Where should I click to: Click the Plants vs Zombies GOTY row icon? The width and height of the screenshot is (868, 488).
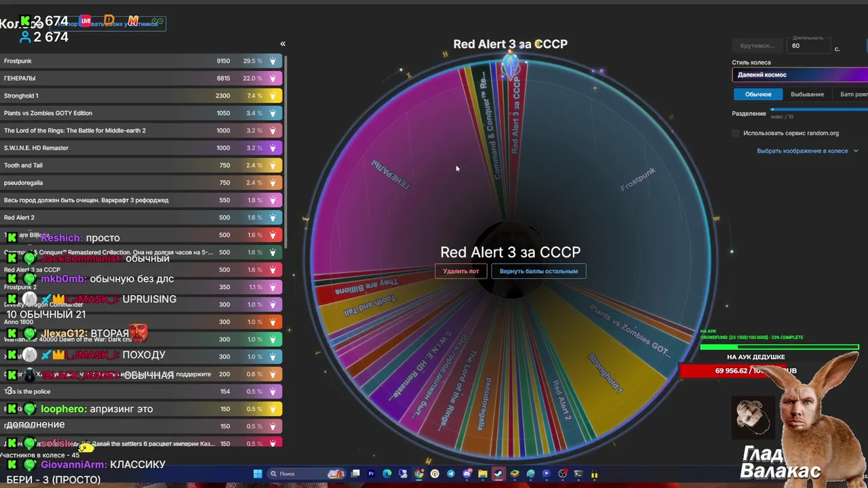pyautogui.click(x=273, y=113)
